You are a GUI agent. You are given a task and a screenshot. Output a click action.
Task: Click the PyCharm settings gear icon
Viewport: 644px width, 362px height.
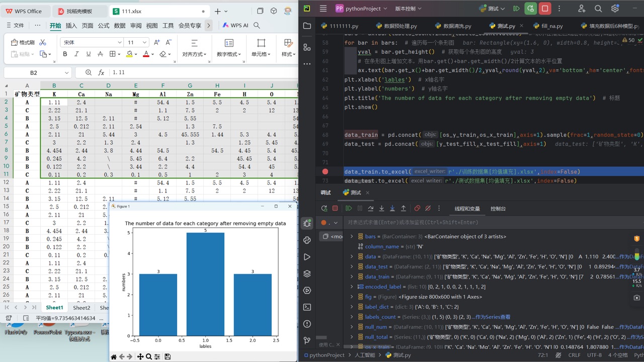coord(615,9)
